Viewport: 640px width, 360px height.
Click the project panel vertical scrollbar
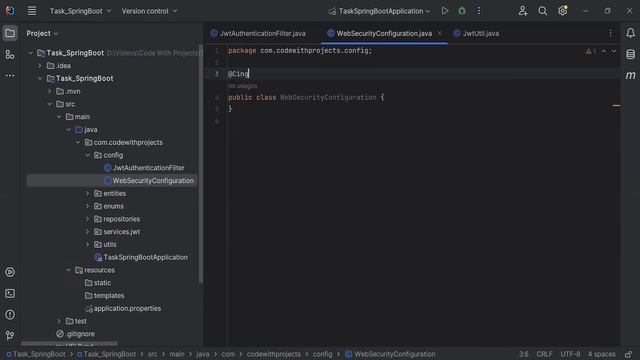200,163
